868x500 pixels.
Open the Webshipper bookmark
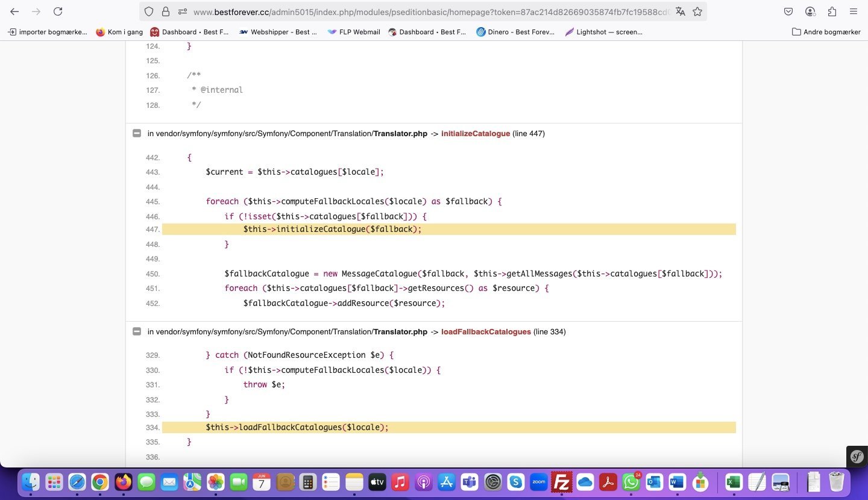[x=278, y=32]
